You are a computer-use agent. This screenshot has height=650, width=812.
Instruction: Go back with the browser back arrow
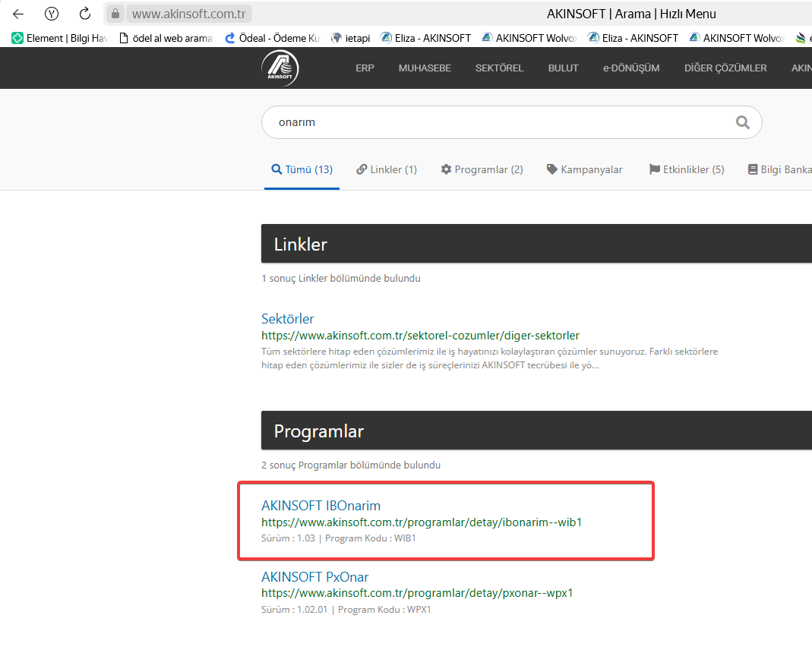[18, 14]
